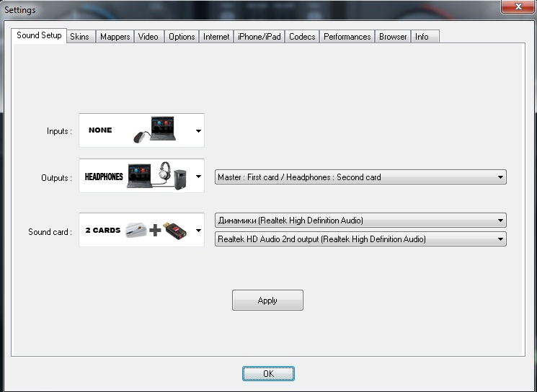Confirm settings with OK button

(x=268, y=373)
